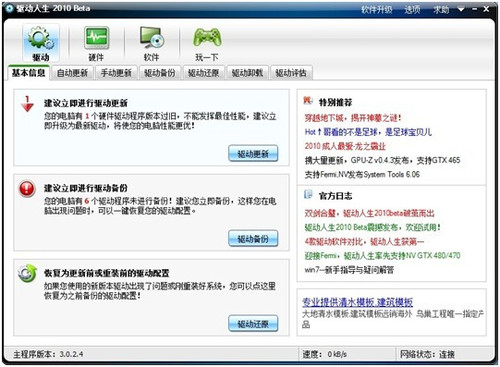This screenshot has height=367, width=500.
Task: Open the ad link 专业提供清水模板_建筑模板
Action: pos(357,302)
